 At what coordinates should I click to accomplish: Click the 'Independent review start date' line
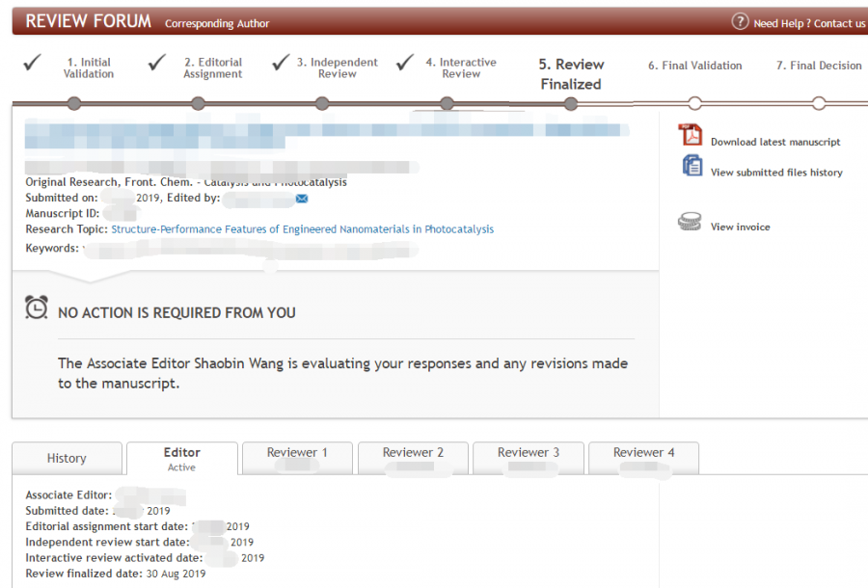click(x=140, y=543)
